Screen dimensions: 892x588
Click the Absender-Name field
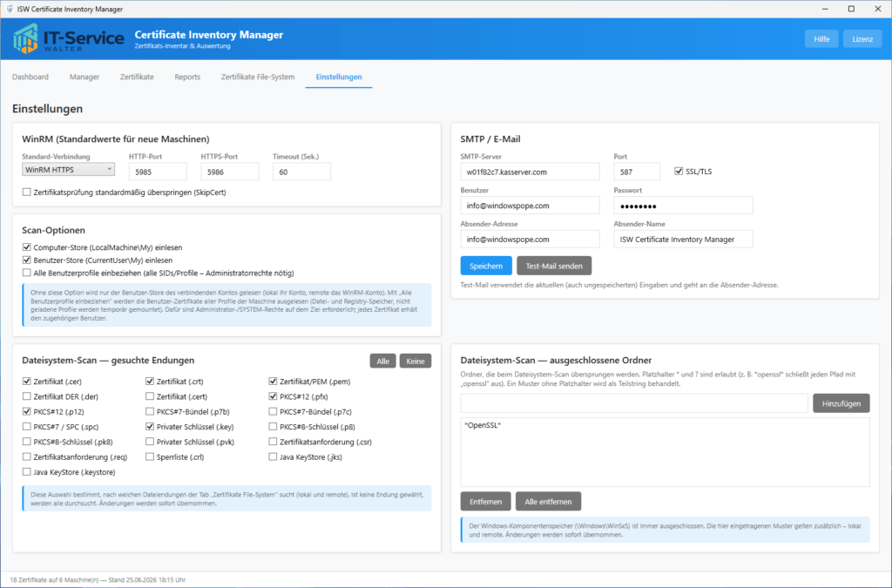[683, 240]
